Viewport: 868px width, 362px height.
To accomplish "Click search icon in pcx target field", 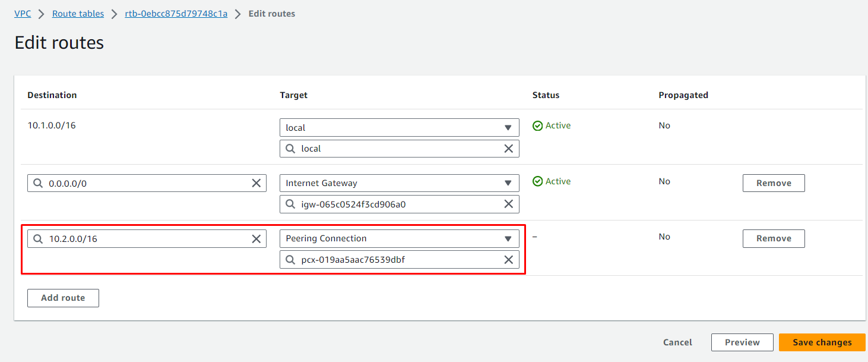I will point(290,260).
